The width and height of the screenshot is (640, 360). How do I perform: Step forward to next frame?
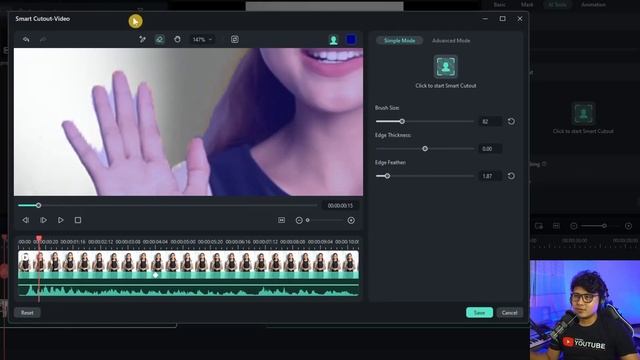(x=43, y=220)
